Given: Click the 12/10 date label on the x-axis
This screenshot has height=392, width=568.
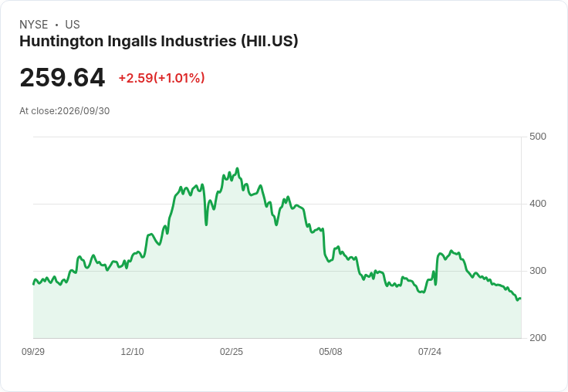Looking at the screenshot, I should tap(132, 351).
